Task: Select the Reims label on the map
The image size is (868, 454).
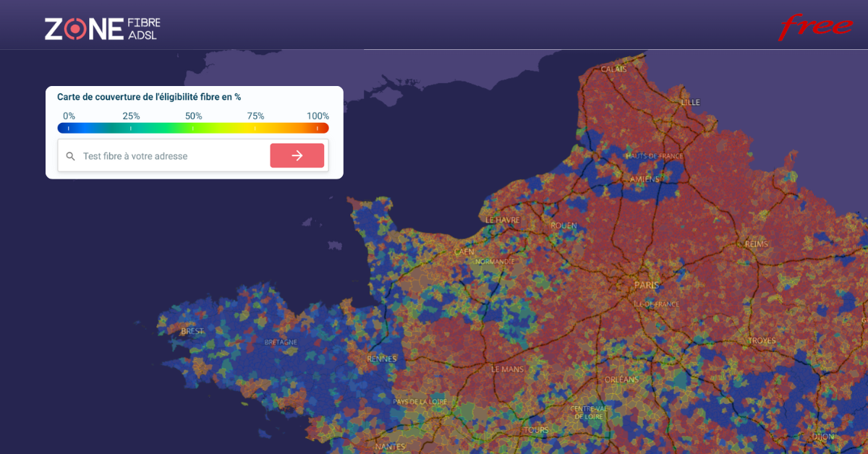Action: 757,244
